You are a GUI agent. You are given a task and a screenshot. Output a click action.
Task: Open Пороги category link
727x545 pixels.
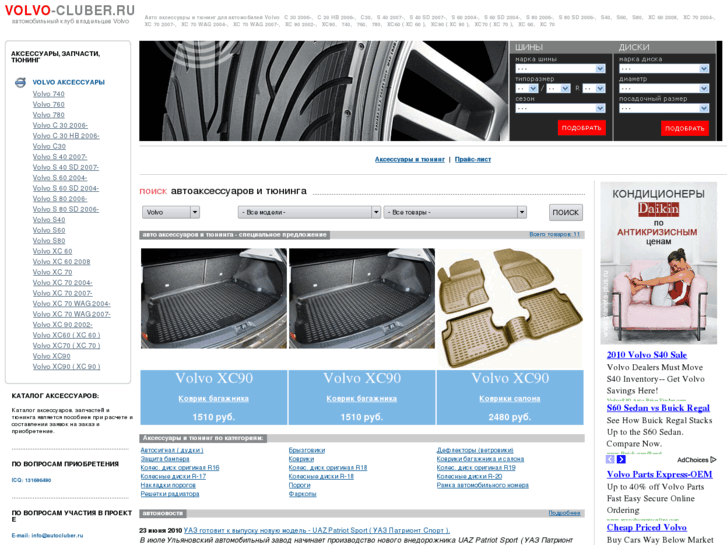pyautogui.click(x=300, y=485)
